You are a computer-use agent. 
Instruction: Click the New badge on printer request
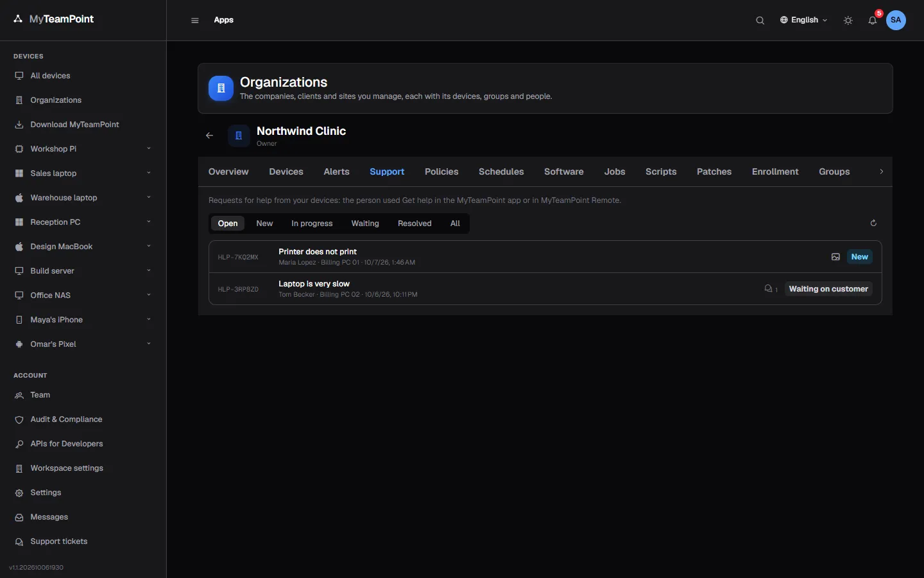(x=860, y=257)
